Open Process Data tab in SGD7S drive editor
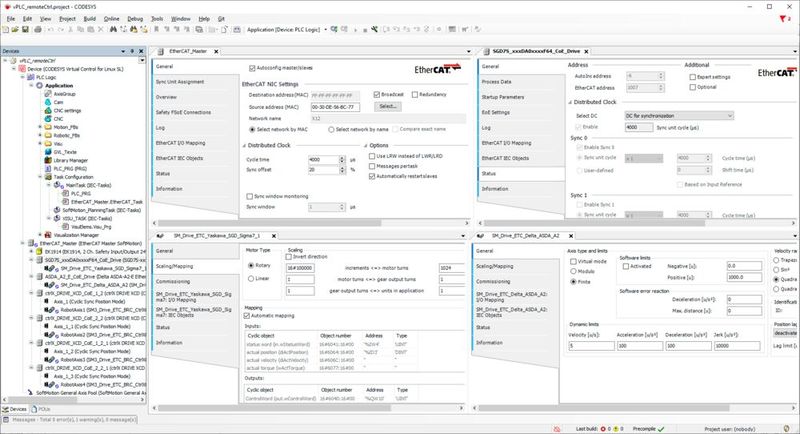Image resolution: width=800 pixels, height=434 pixels. [496, 82]
